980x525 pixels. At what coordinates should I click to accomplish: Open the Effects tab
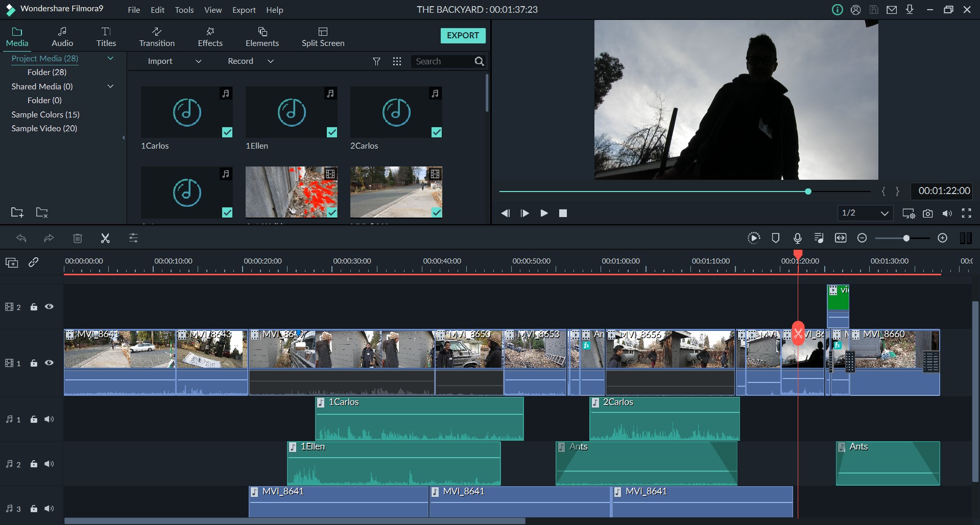tap(210, 37)
